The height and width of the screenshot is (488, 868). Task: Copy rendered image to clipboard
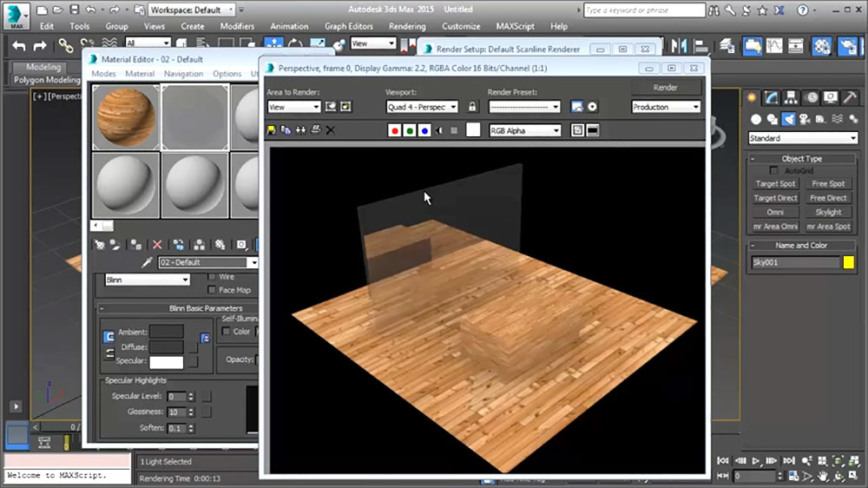(286, 130)
